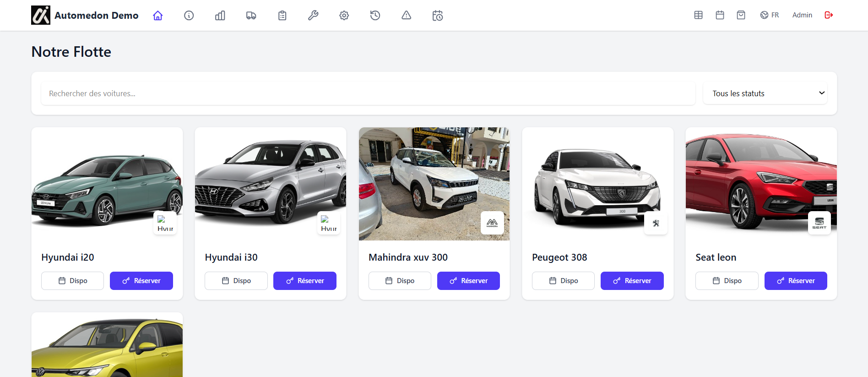Screen dimensions: 868x377
Task: Reserve the Hyundai i20
Action: point(141,281)
